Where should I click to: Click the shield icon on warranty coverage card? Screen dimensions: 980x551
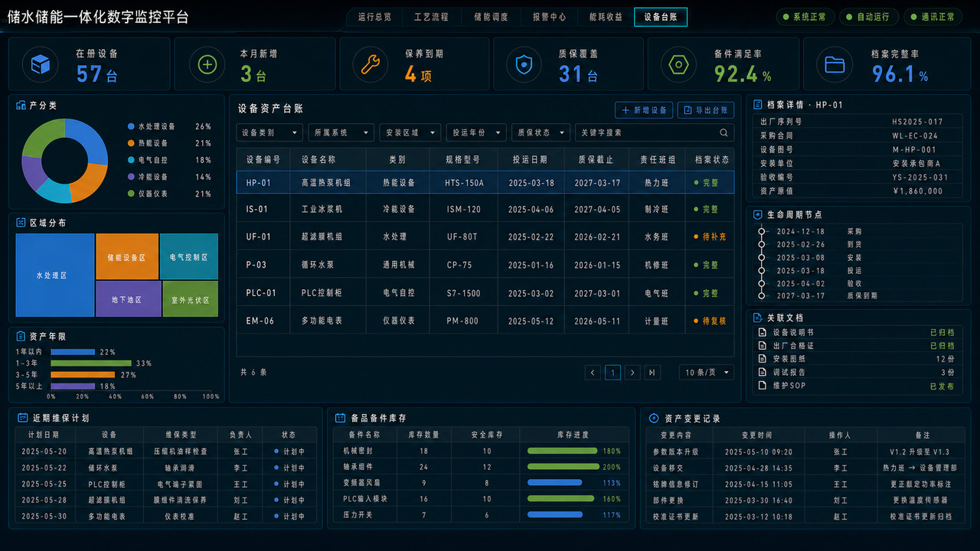tap(524, 64)
